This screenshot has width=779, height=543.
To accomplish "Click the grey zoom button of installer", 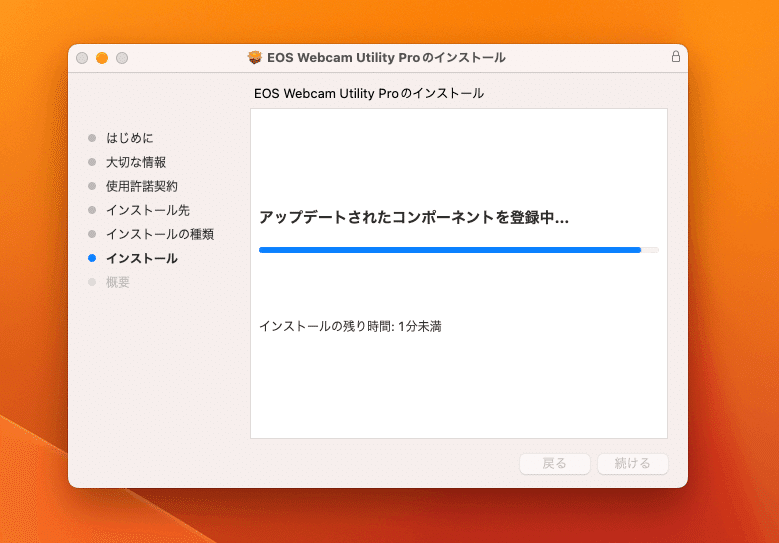I will click(x=122, y=58).
